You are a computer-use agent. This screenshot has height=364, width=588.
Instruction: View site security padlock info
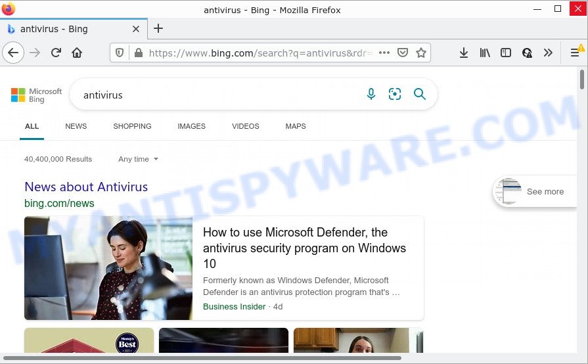[x=139, y=53]
